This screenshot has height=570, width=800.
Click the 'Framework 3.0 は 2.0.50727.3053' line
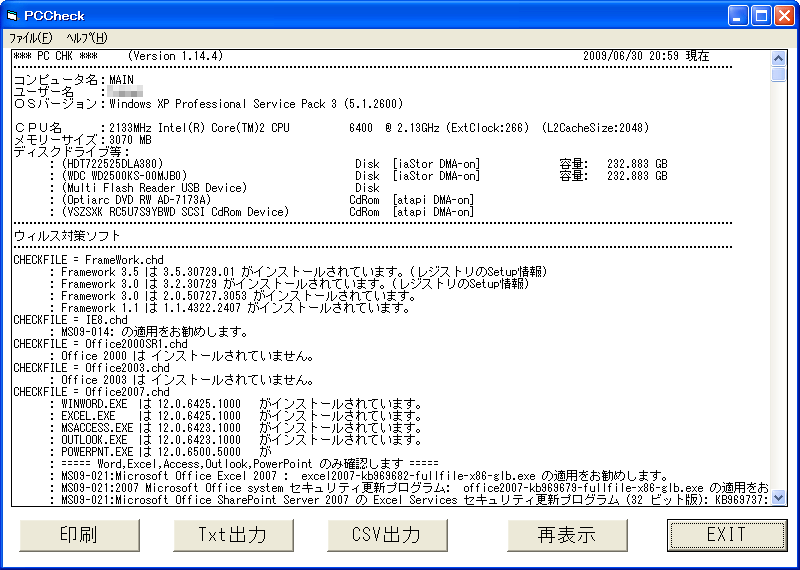(x=233, y=295)
